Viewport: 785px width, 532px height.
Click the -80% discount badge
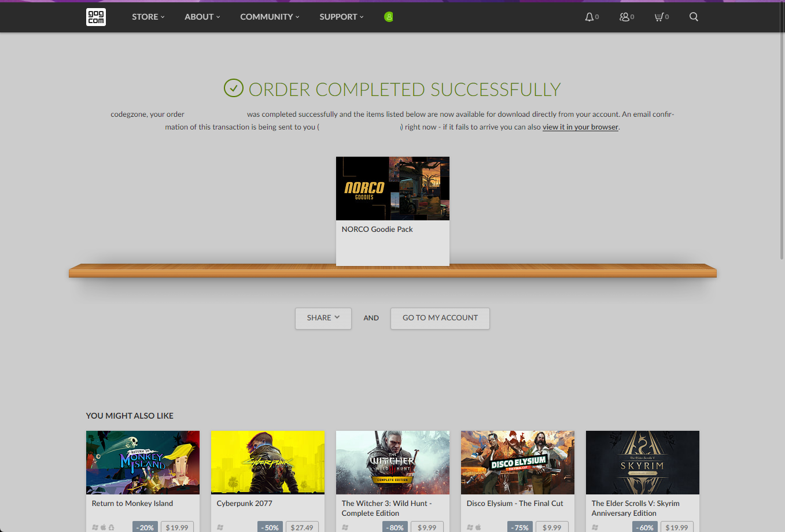tap(395, 527)
